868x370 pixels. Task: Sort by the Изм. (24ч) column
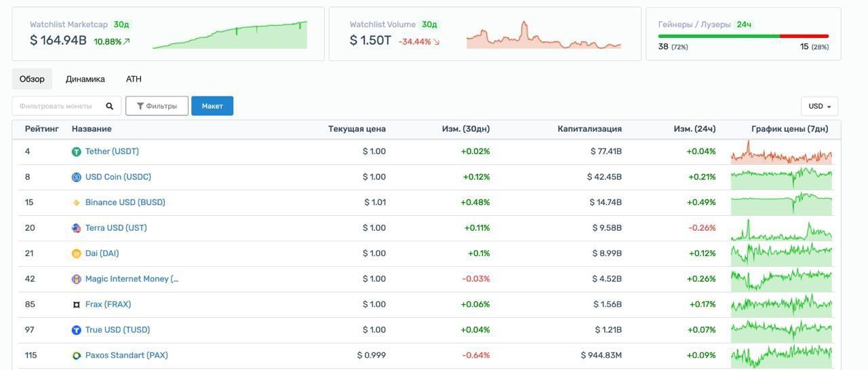(694, 129)
